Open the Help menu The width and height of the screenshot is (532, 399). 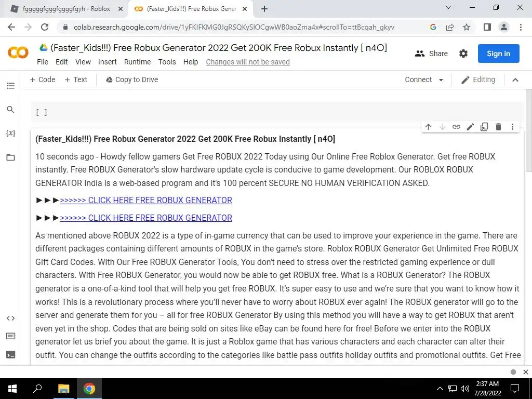tap(191, 62)
